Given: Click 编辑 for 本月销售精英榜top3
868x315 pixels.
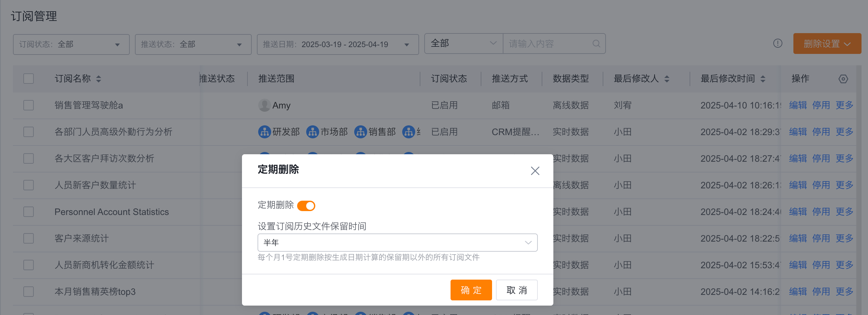Looking at the screenshot, I should [x=798, y=292].
